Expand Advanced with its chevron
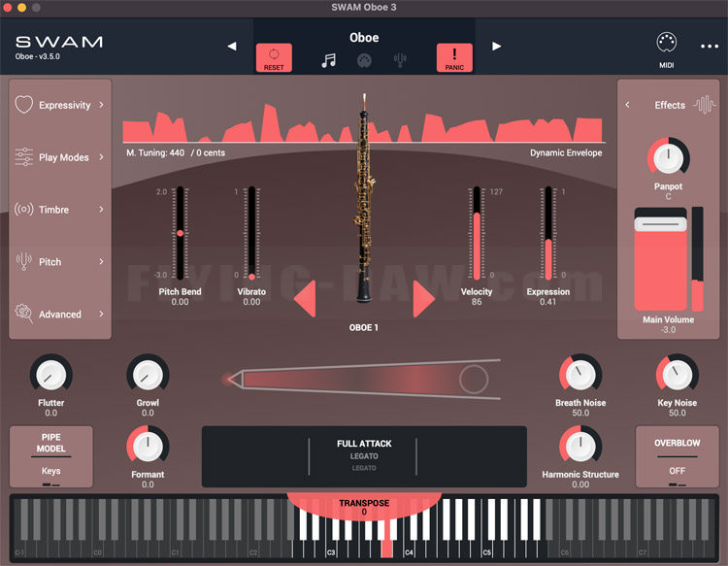 [101, 314]
